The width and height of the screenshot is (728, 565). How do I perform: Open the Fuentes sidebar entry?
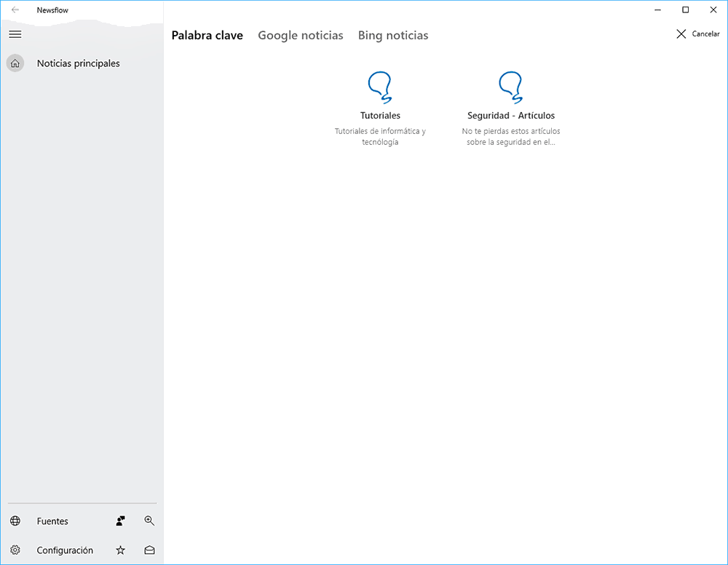point(52,521)
